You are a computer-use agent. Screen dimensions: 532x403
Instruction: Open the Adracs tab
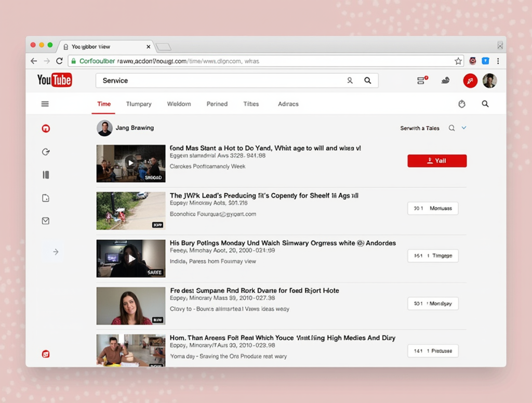288,104
